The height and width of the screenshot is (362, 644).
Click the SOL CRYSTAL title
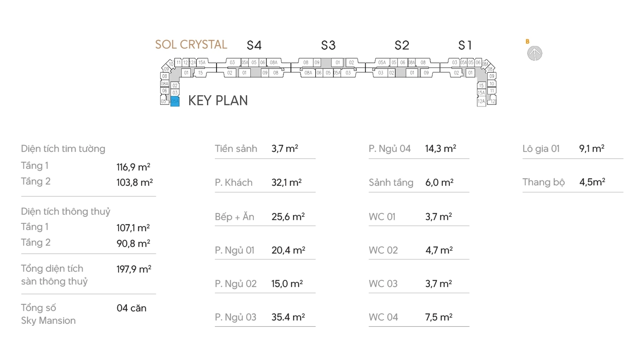pyautogui.click(x=191, y=45)
